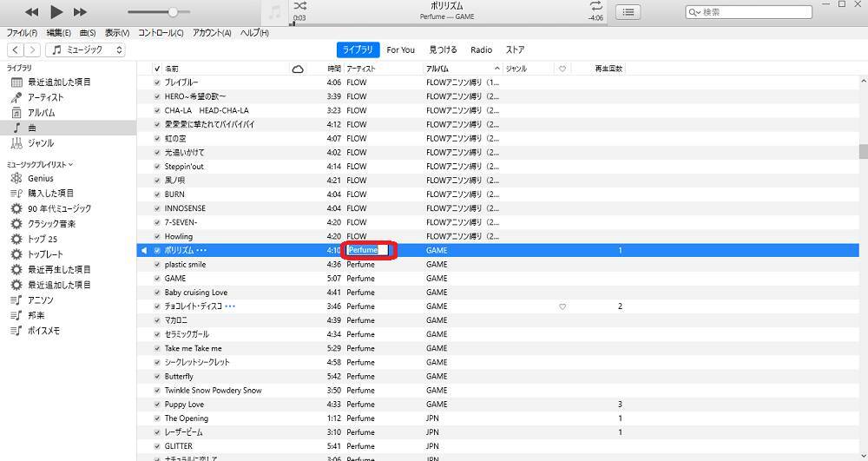Skip to the next track
This screenshot has height=461, width=868.
tap(80, 12)
